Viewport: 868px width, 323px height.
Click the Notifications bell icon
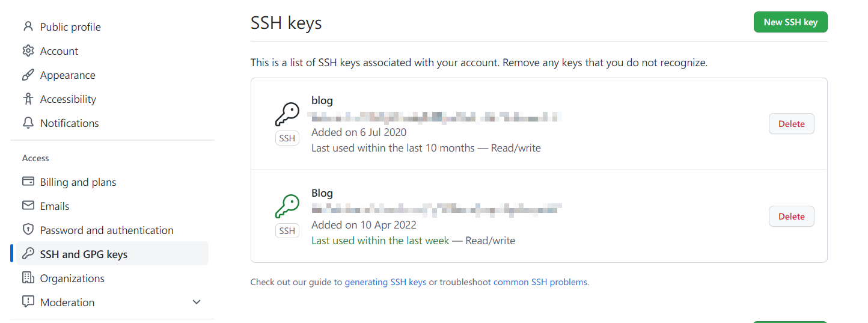pyautogui.click(x=28, y=123)
